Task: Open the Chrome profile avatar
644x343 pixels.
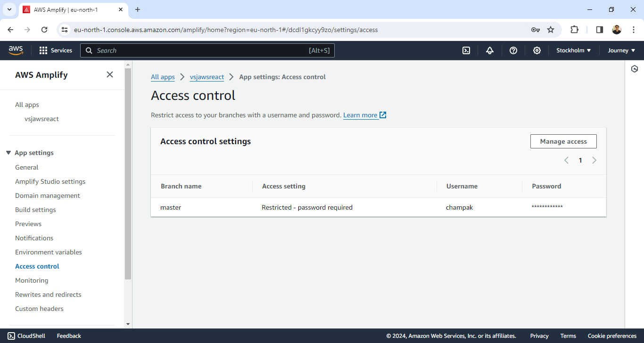Action: point(617,30)
